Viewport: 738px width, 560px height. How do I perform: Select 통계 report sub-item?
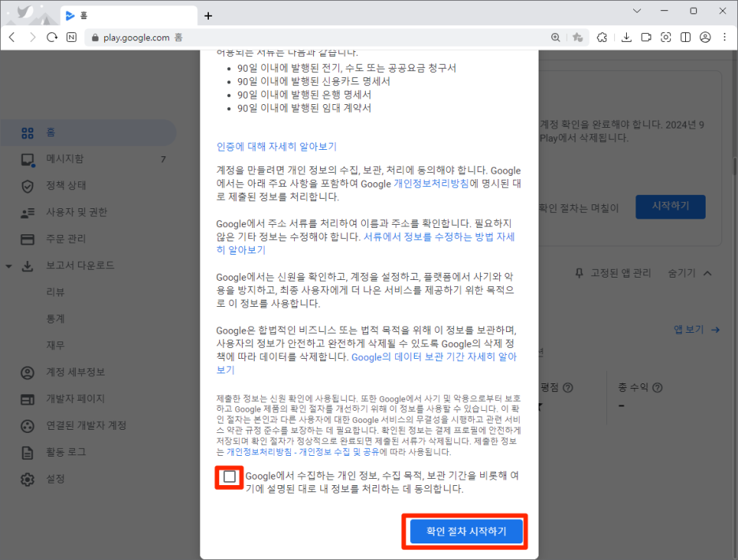pyautogui.click(x=55, y=319)
